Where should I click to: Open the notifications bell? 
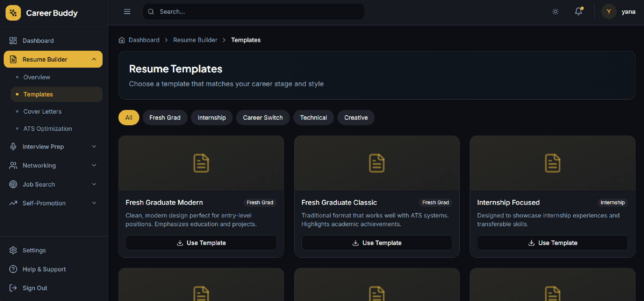[x=578, y=12]
